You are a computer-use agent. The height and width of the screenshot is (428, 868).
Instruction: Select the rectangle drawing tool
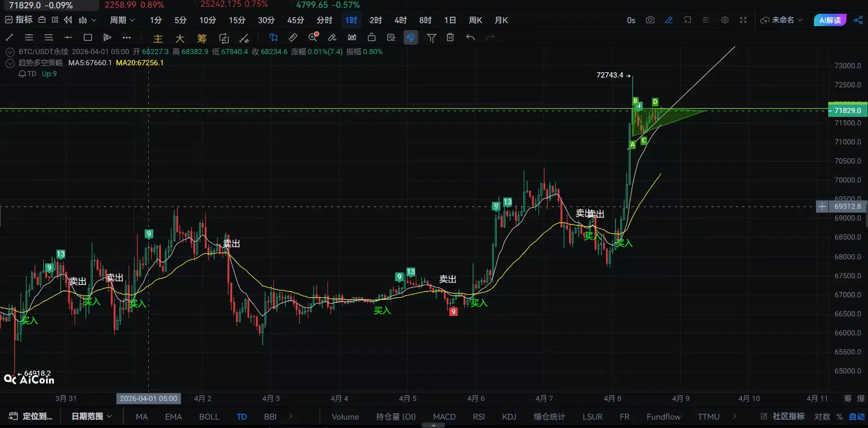point(88,37)
